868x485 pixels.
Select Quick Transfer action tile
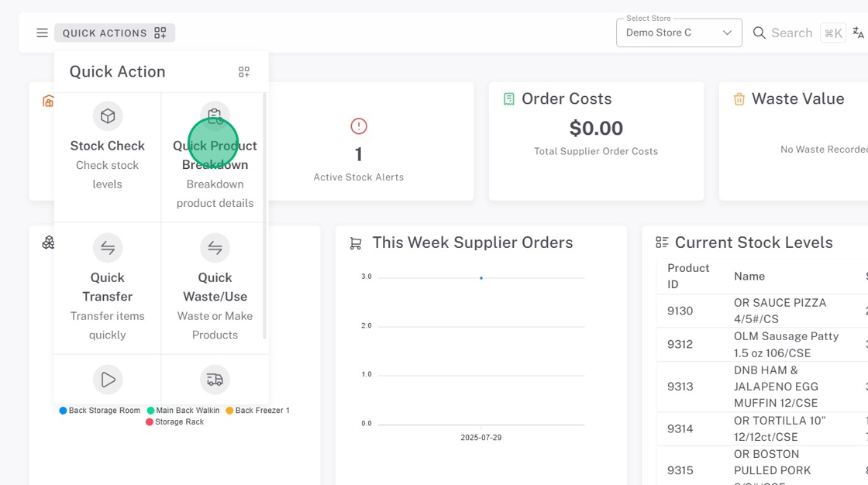108,288
